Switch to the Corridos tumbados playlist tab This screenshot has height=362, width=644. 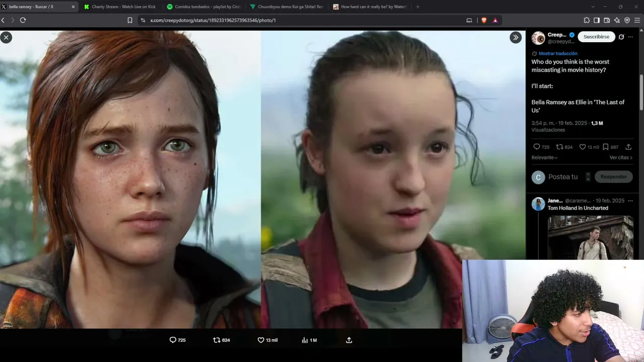(x=203, y=7)
